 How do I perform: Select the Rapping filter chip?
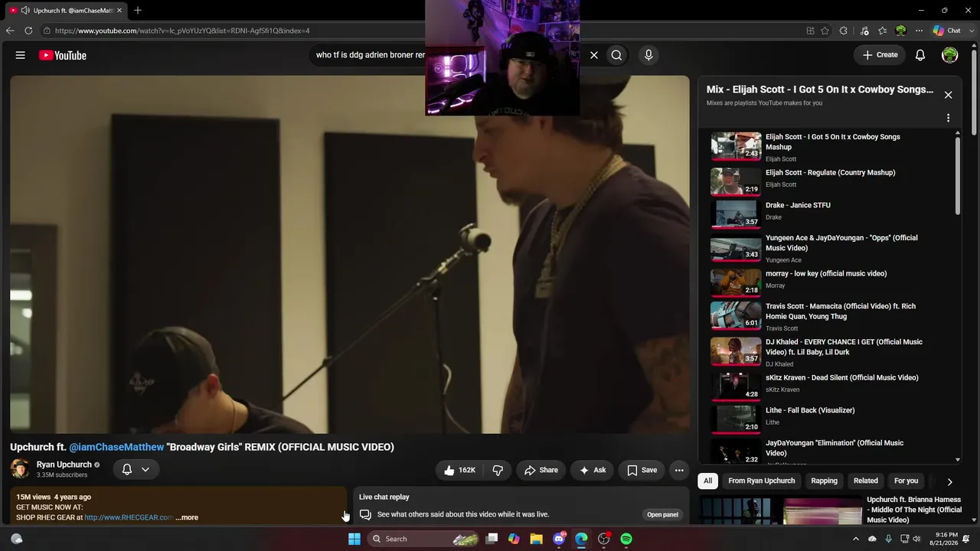(x=824, y=481)
